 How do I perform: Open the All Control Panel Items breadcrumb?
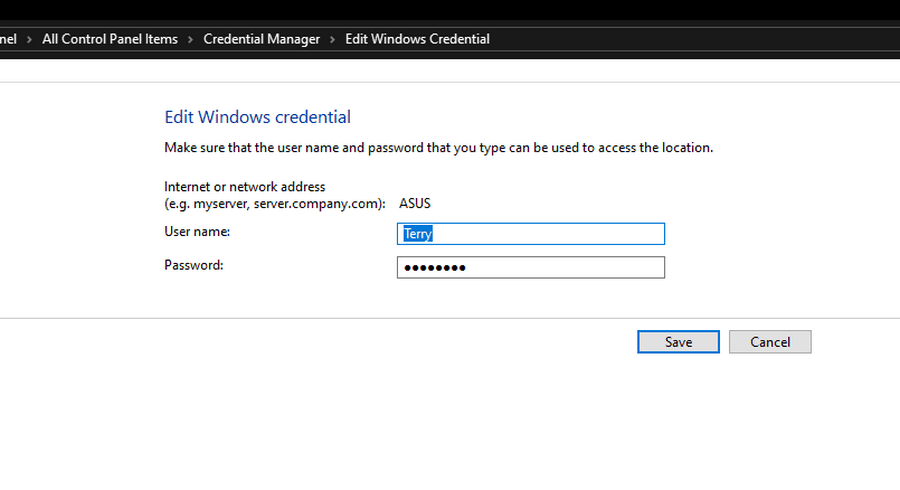pos(110,39)
